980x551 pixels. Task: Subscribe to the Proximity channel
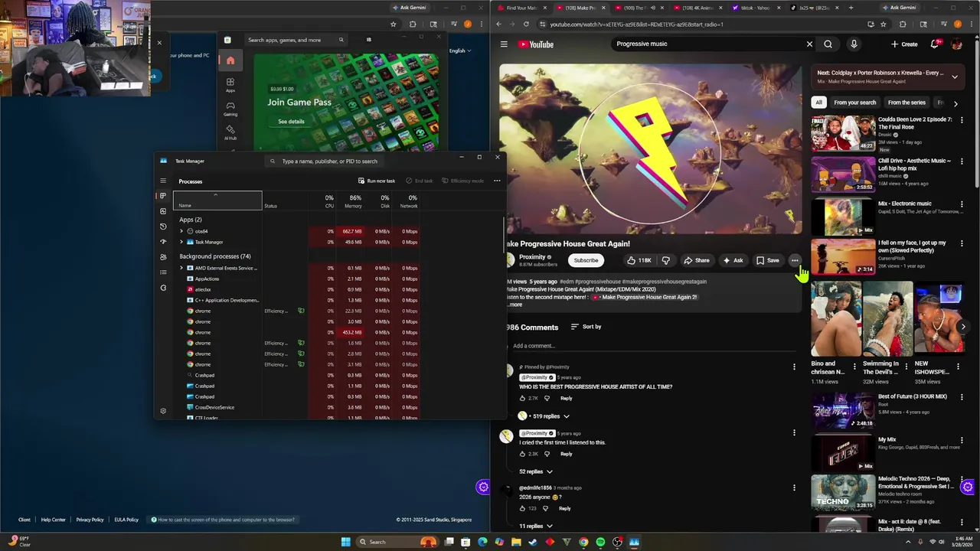click(586, 260)
